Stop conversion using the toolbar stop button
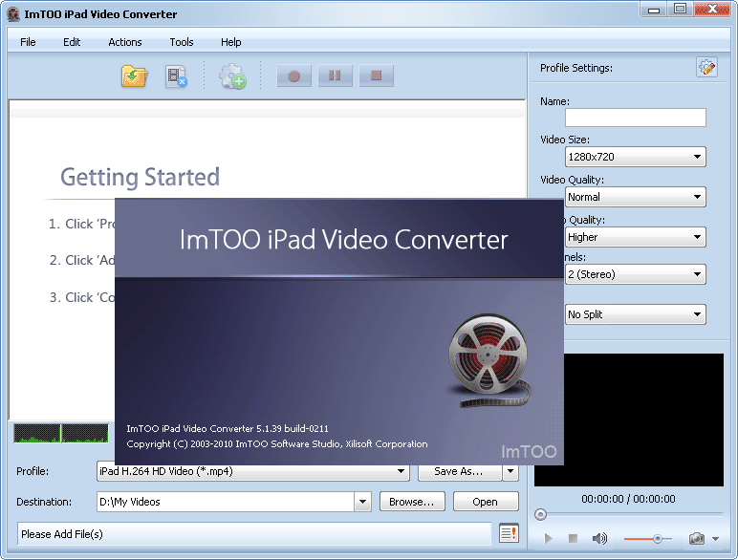738x560 pixels. 376,75
